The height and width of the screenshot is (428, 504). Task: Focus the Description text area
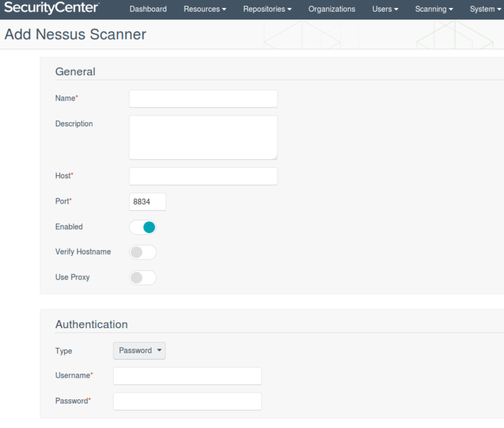point(203,138)
